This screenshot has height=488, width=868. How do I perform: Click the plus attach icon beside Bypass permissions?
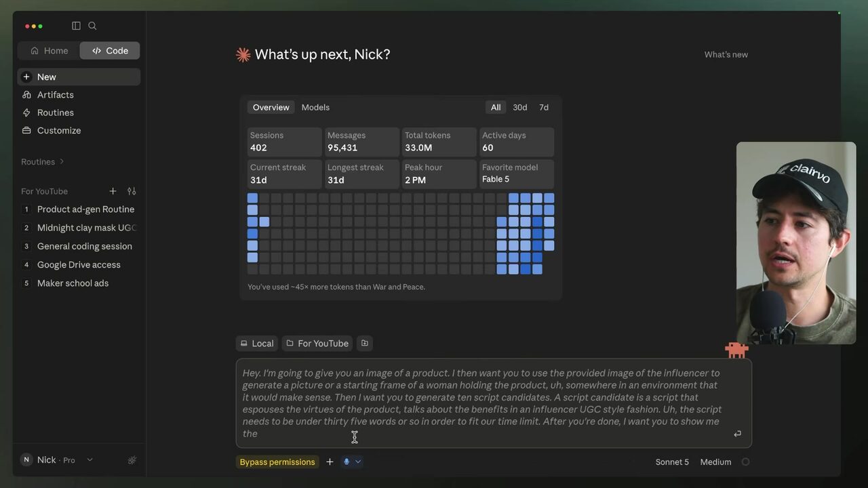click(330, 462)
